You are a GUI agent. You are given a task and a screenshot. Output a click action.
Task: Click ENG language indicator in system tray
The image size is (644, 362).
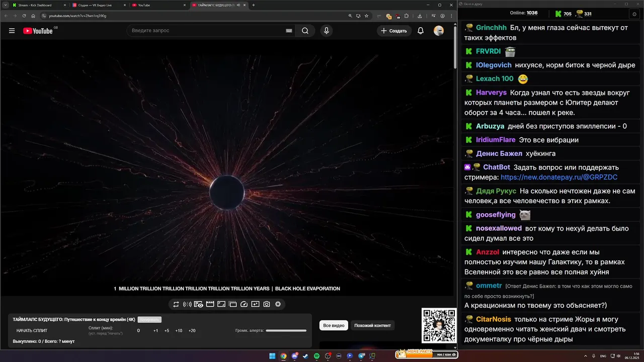click(603, 356)
